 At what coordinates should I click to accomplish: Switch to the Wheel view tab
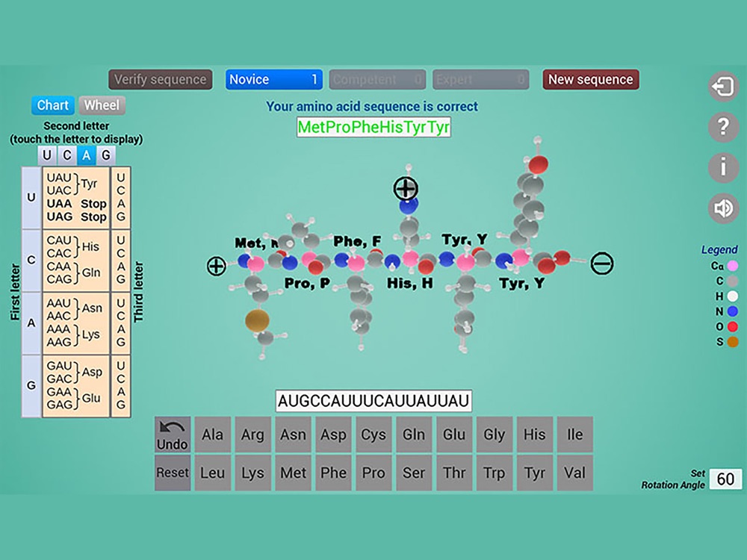coord(102,105)
